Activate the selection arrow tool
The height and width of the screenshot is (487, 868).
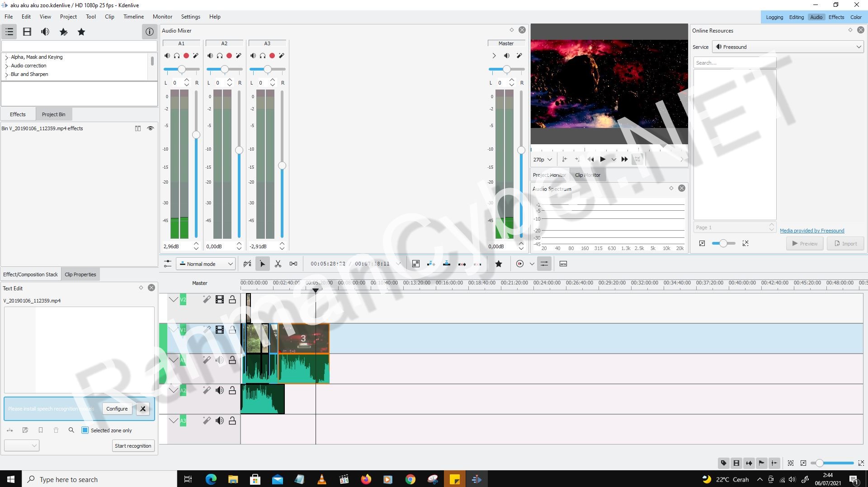(262, 264)
